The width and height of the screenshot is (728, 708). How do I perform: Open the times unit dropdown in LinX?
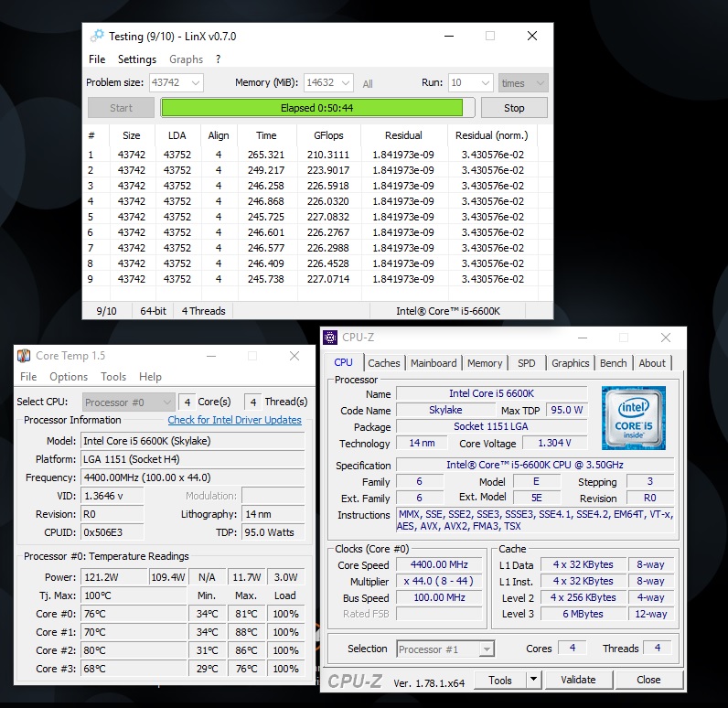[523, 83]
